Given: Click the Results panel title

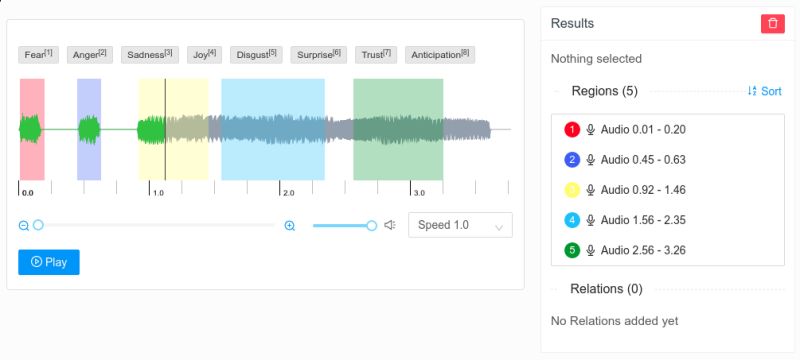Looking at the screenshot, I should 572,23.
